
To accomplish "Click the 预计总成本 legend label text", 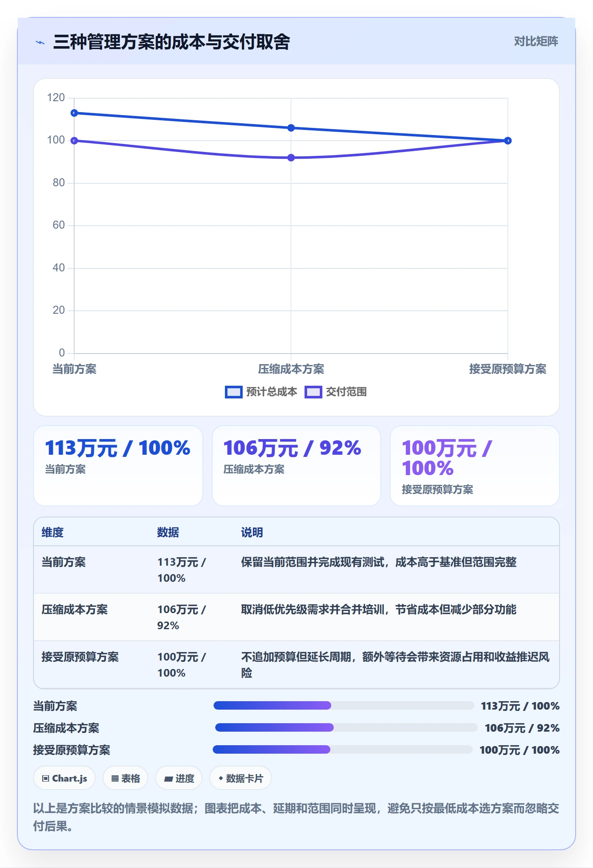I will [272, 392].
